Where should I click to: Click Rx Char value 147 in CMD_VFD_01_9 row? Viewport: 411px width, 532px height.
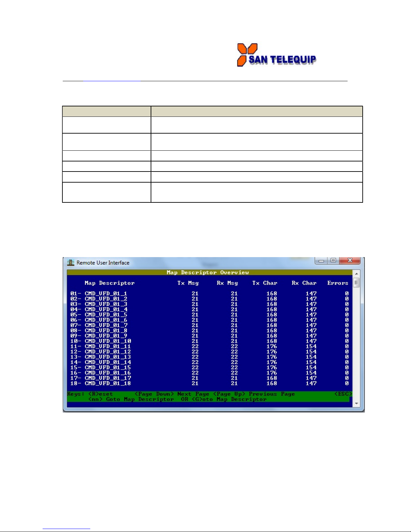311,336
